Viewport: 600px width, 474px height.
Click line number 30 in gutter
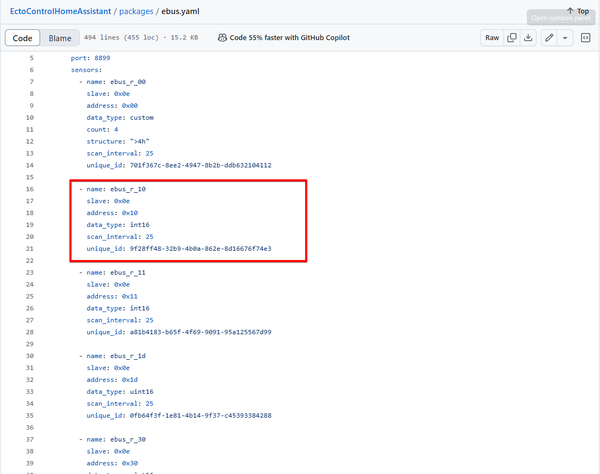point(30,355)
